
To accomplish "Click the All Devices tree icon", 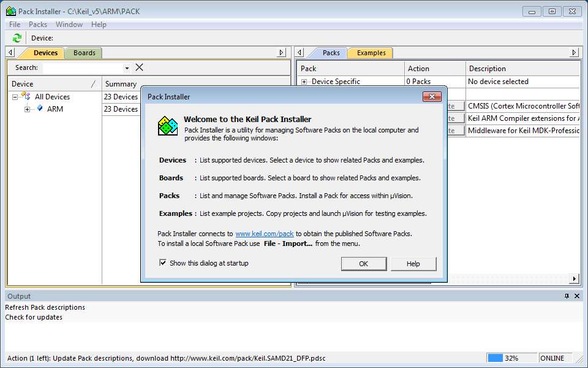I will (26, 96).
